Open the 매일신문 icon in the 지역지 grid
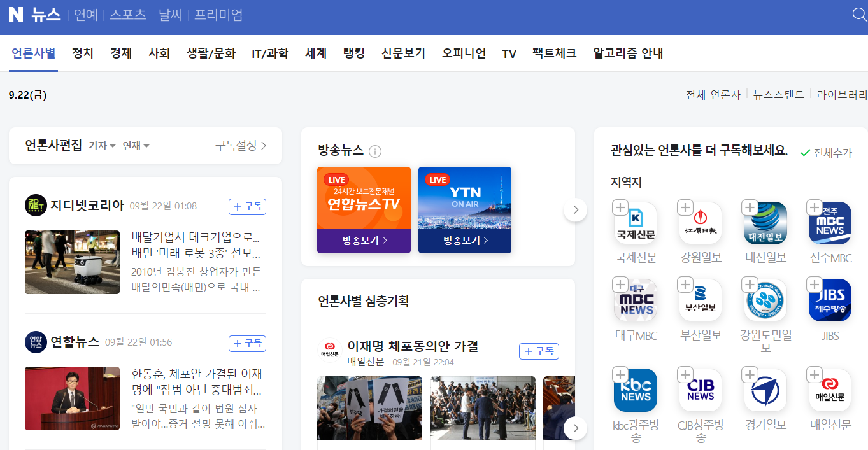The image size is (868, 450). [x=830, y=390]
